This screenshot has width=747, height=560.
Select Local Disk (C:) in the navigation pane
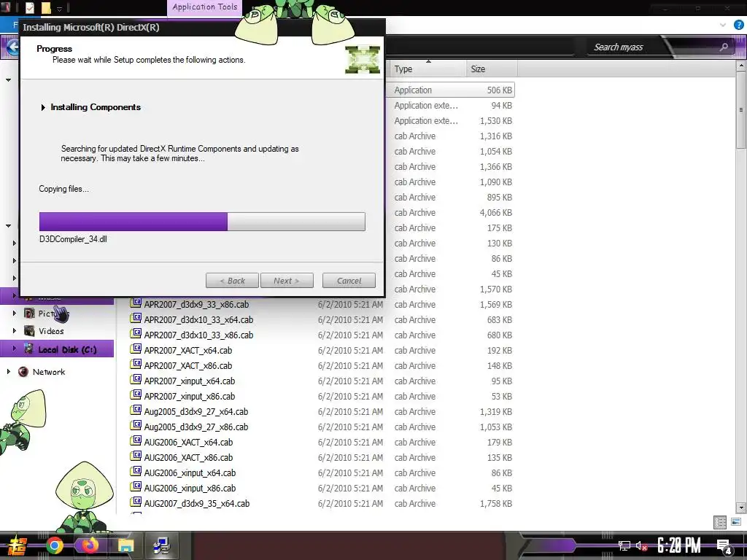pyautogui.click(x=67, y=349)
